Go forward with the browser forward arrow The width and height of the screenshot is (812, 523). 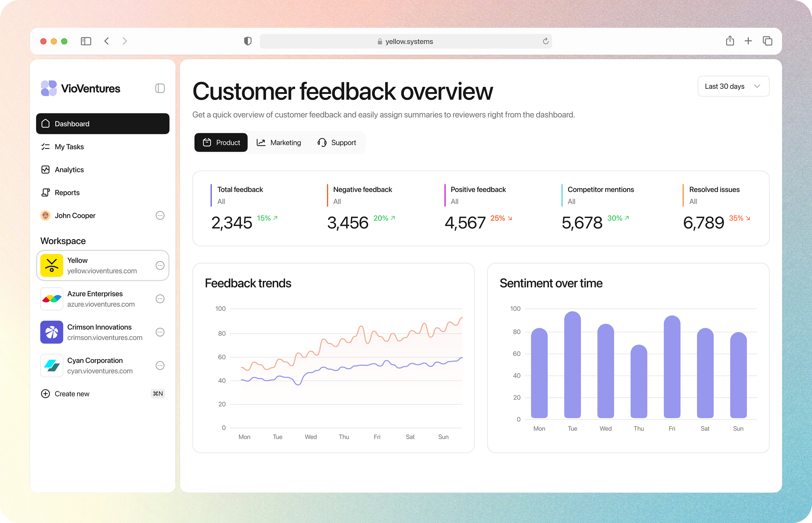coord(125,41)
